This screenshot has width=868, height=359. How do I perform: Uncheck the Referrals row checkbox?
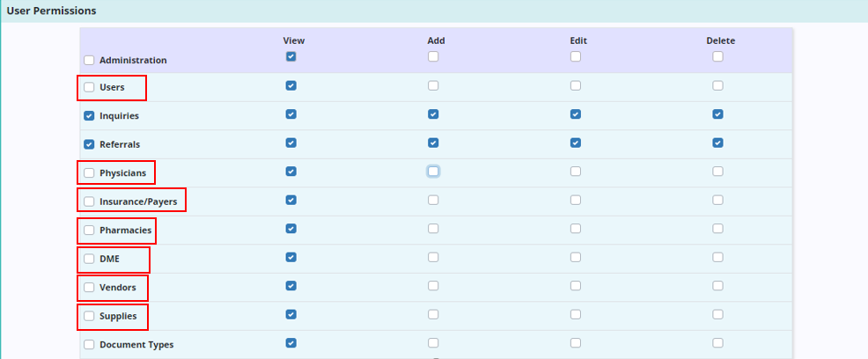tap(89, 144)
